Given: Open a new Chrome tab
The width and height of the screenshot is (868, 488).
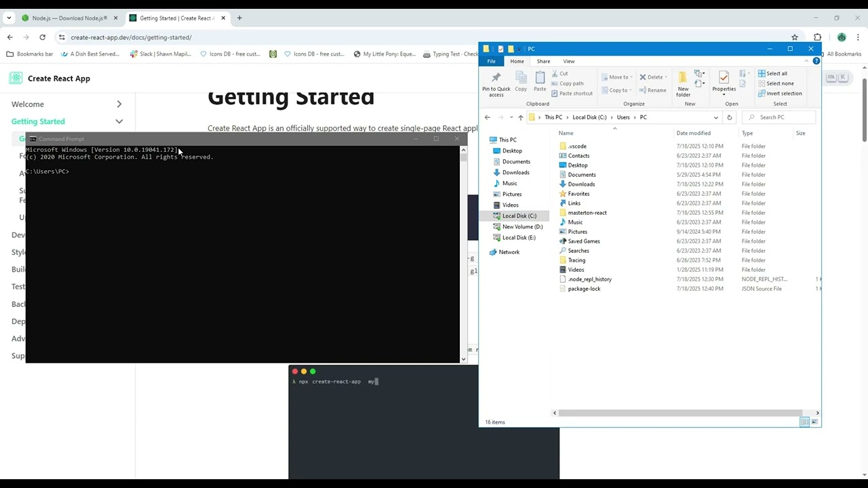Looking at the screenshot, I should 239,18.
